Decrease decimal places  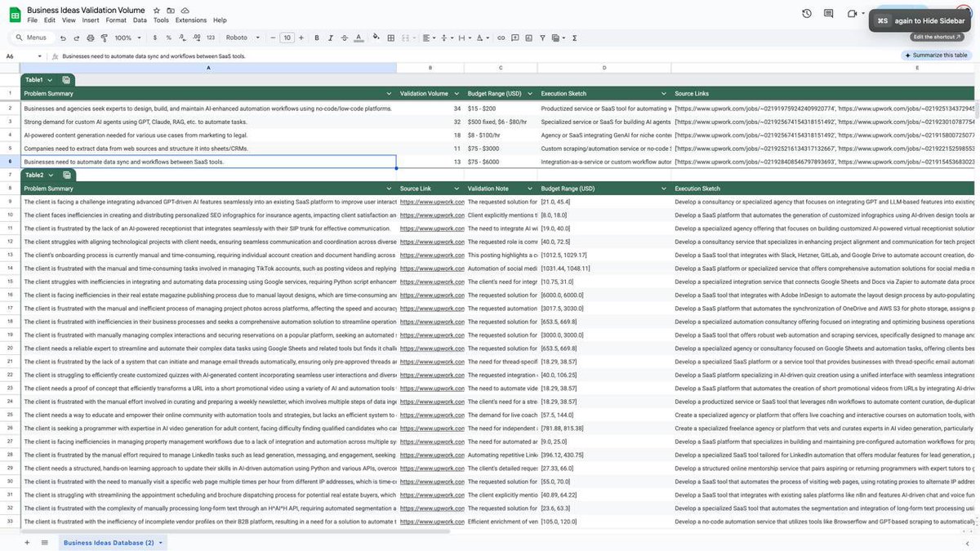pos(182,38)
